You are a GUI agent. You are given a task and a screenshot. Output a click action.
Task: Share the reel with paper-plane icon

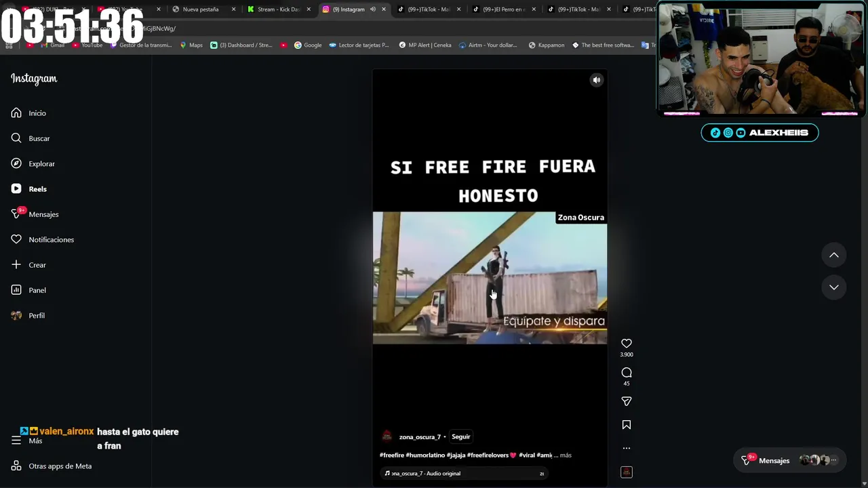[x=627, y=401]
